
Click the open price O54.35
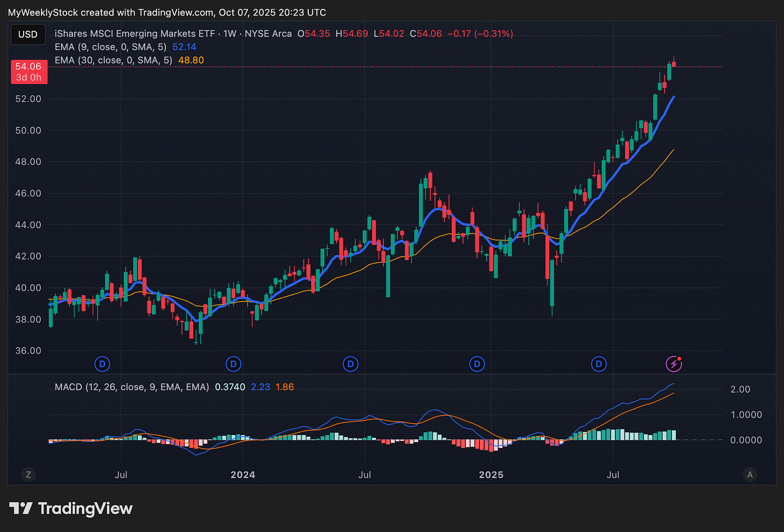pos(314,33)
